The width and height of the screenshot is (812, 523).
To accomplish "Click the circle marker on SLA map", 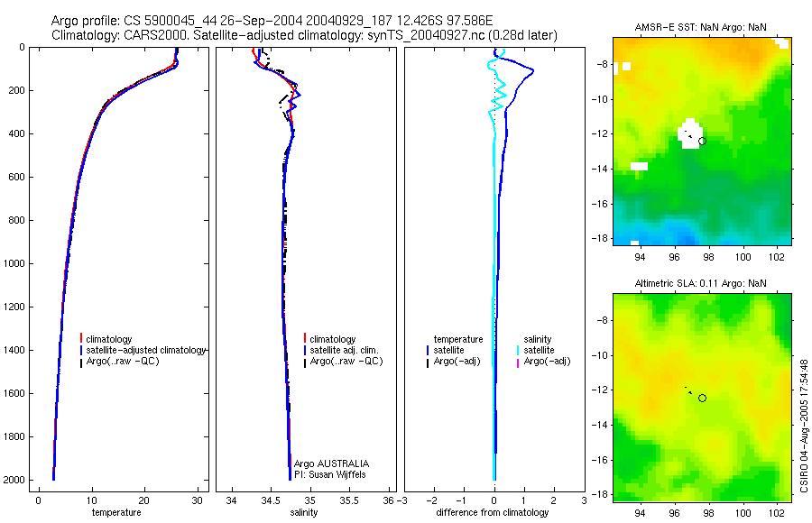I will pyautogui.click(x=702, y=398).
